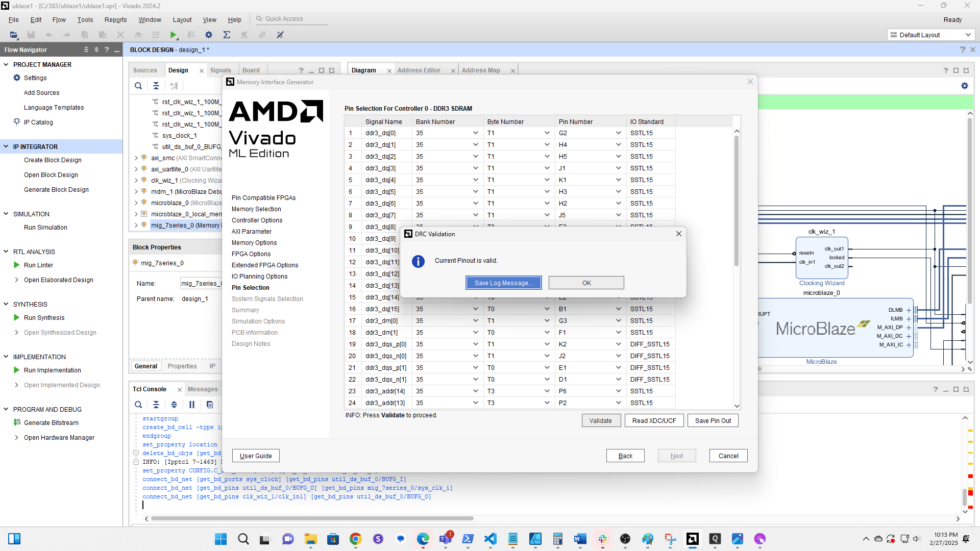The image size is (980, 551).
Task: Click the Sigma report icon in toolbar
Action: click(227, 35)
